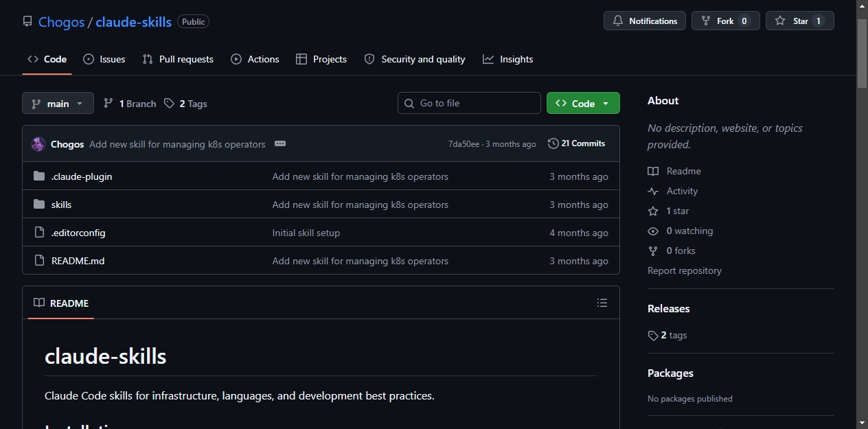
Task: Star the claude-skills repository
Action: (x=799, y=21)
